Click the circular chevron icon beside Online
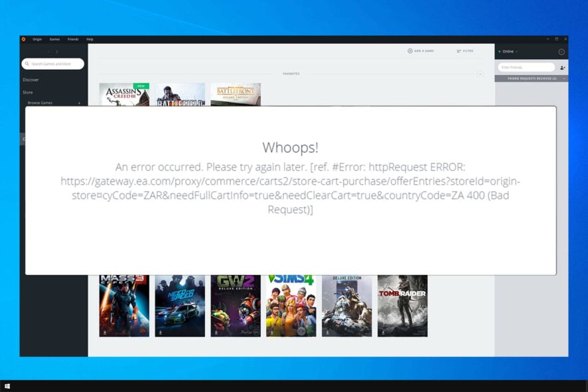Image resolution: width=588 pixels, height=392 pixels. click(561, 52)
